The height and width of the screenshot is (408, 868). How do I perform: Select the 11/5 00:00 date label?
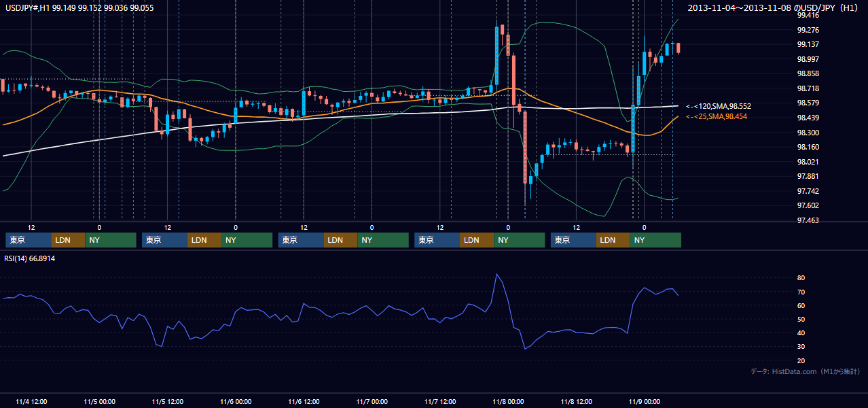(99, 402)
